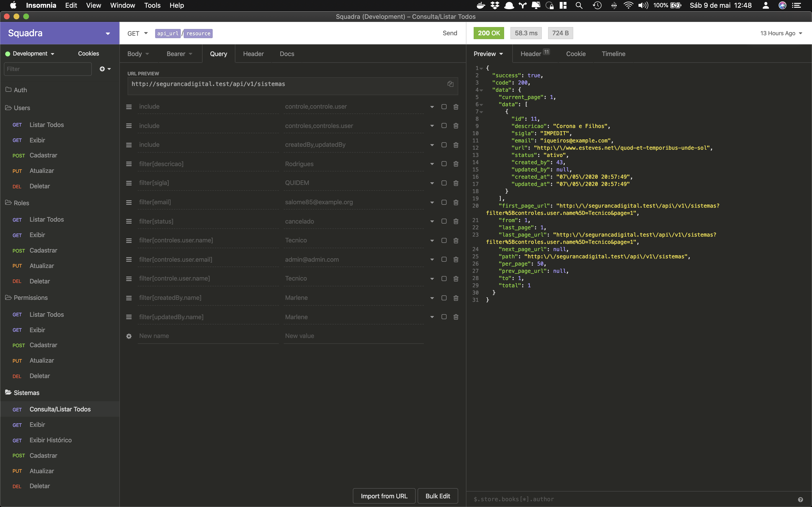
Task: Open the 13 Hours Ago history dropdown
Action: pyautogui.click(x=781, y=33)
